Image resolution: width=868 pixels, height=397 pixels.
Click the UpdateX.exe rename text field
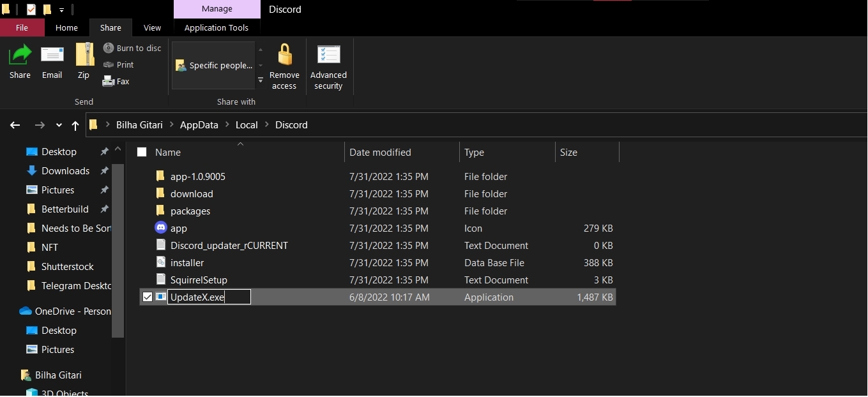(x=209, y=297)
